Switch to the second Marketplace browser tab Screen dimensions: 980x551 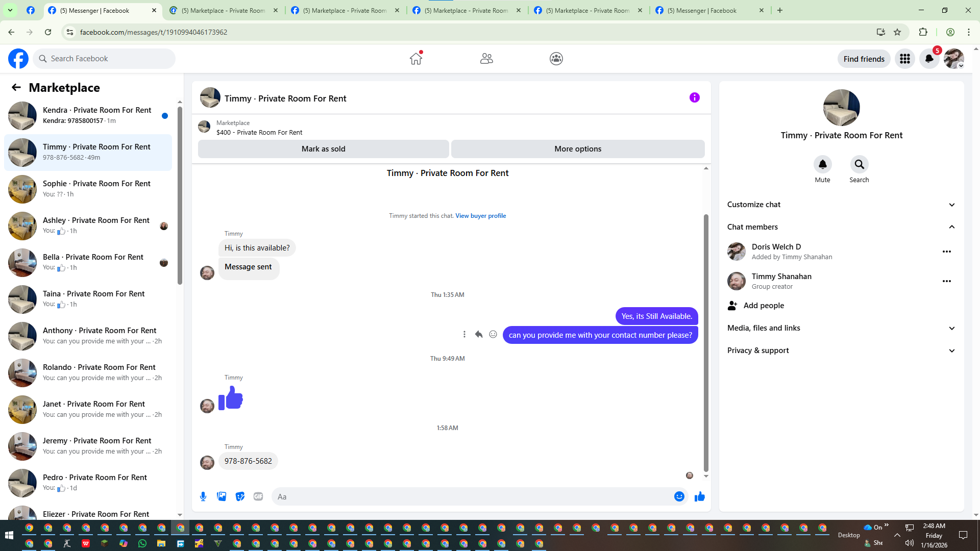[x=345, y=10]
